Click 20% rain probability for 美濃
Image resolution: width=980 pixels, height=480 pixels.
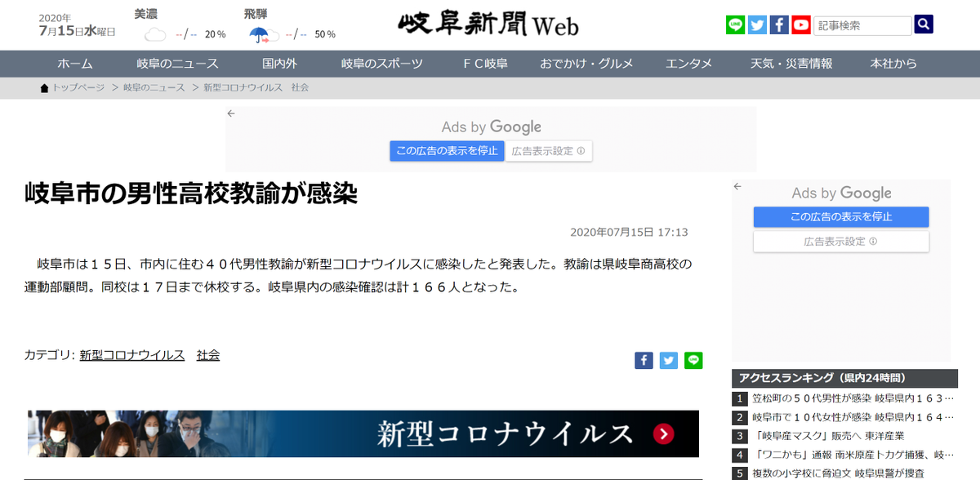tap(215, 34)
